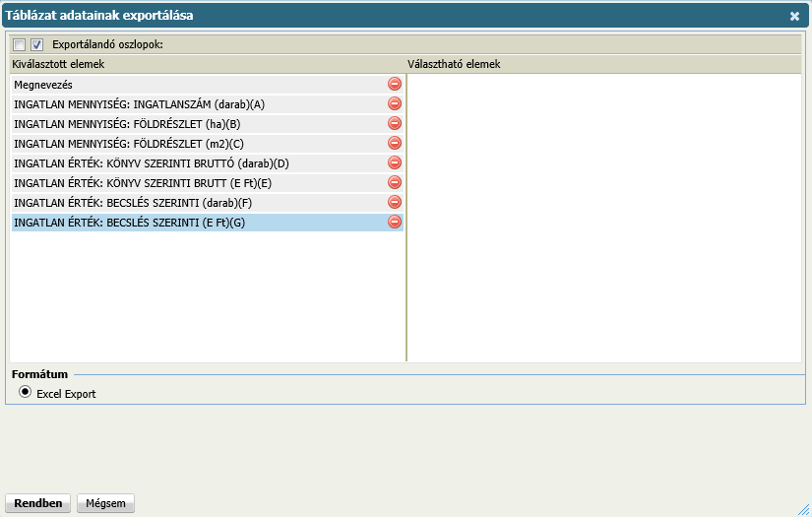Grab the dialog resize handle corner
This screenshot has width=812, height=517.
pyautogui.click(x=804, y=509)
